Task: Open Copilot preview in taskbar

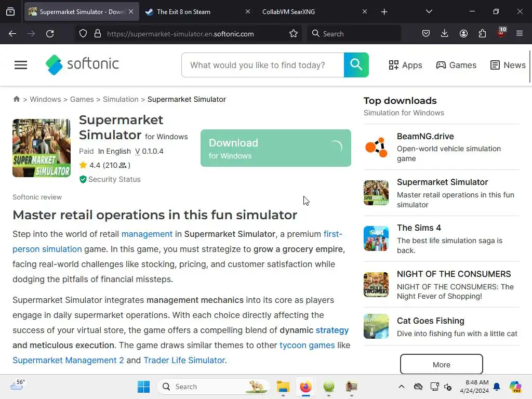Action: (515, 387)
